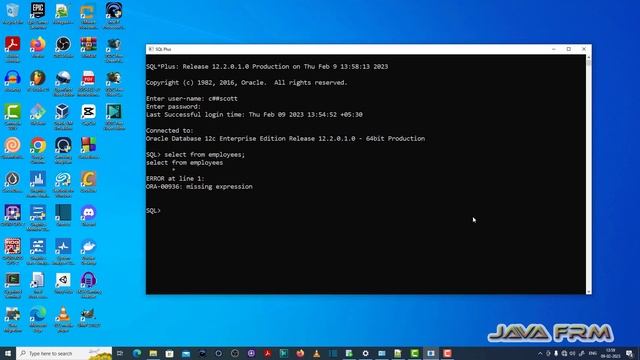640x360 pixels.
Task: Open the Microsoft Edge desktop shortcut
Action: pyautogui.click(x=38, y=319)
